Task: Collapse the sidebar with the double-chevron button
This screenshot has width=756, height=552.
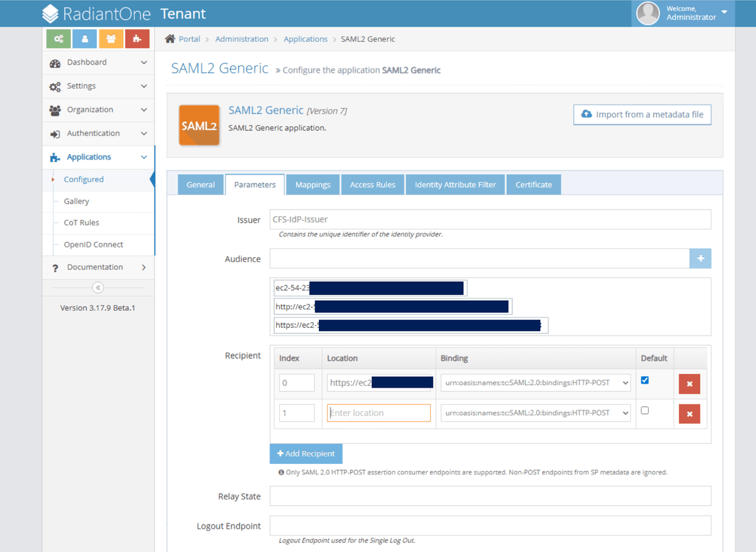Action: [98, 287]
